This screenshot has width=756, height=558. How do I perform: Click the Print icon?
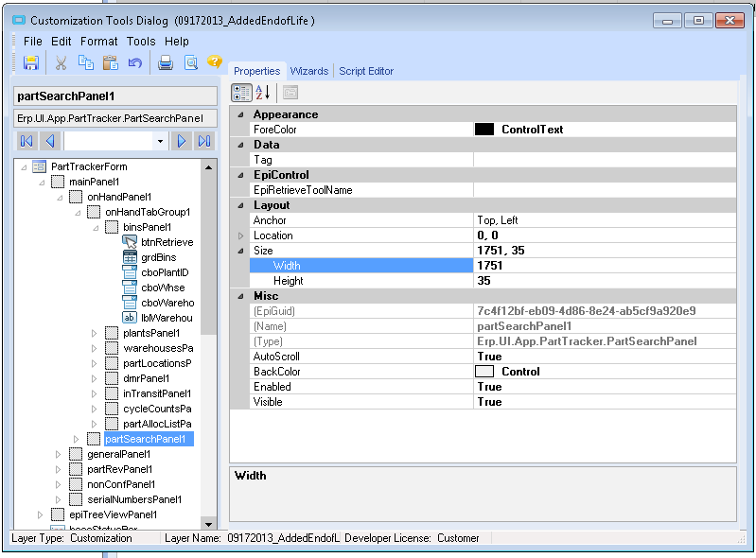[x=166, y=62]
